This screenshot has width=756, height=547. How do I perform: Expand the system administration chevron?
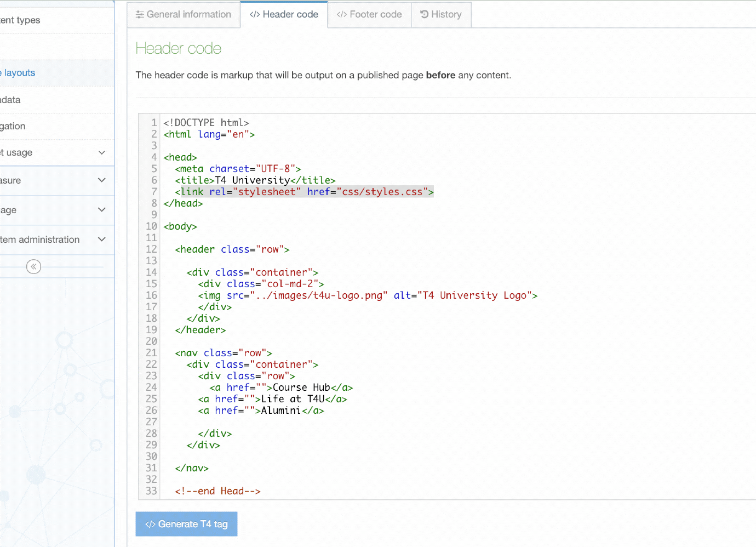point(101,240)
